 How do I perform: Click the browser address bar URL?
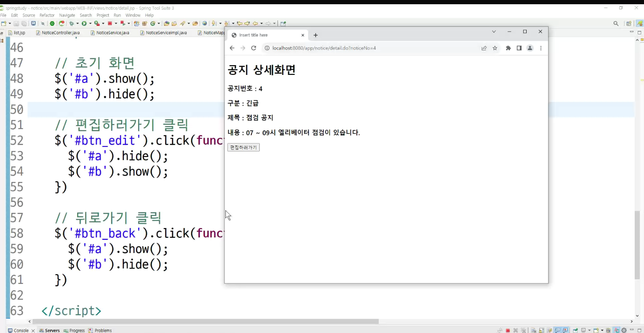(x=324, y=48)
